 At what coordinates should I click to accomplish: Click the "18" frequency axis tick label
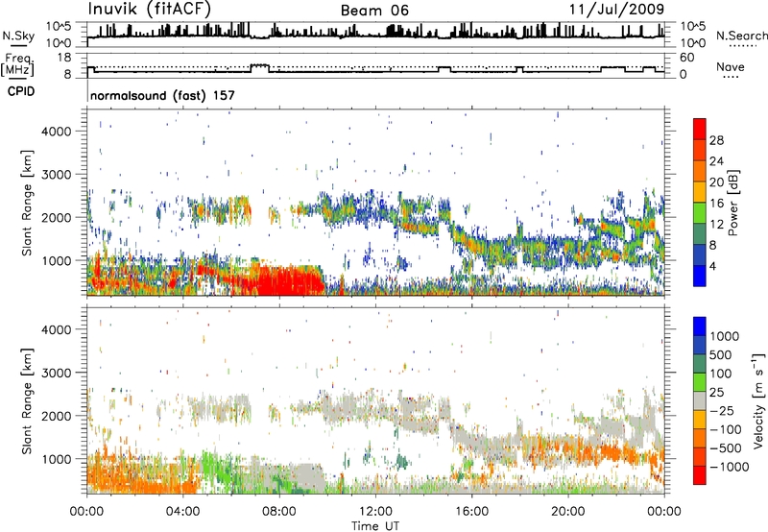pyautogui.click(x=64, y=58)
